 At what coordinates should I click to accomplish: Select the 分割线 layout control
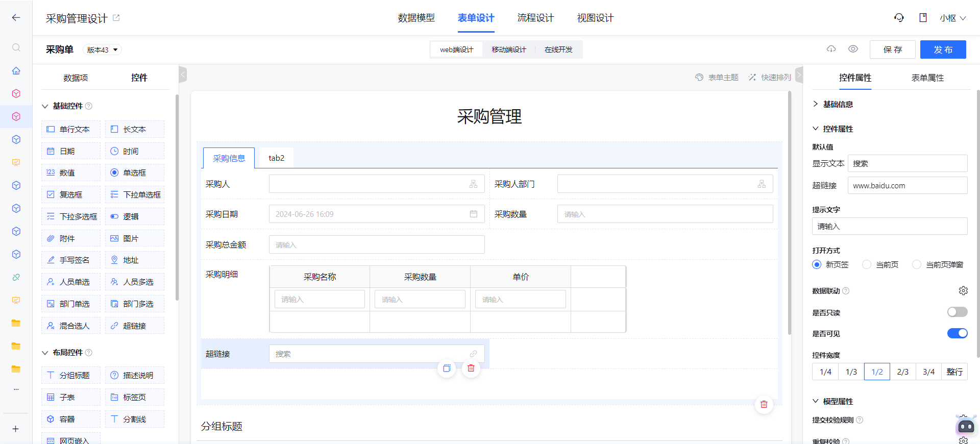(135, 419)
